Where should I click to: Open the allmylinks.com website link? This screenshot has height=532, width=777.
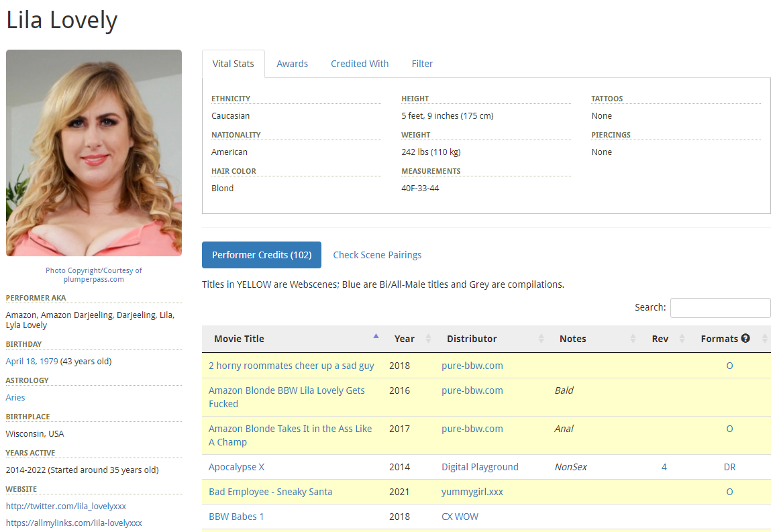point(74,523)
